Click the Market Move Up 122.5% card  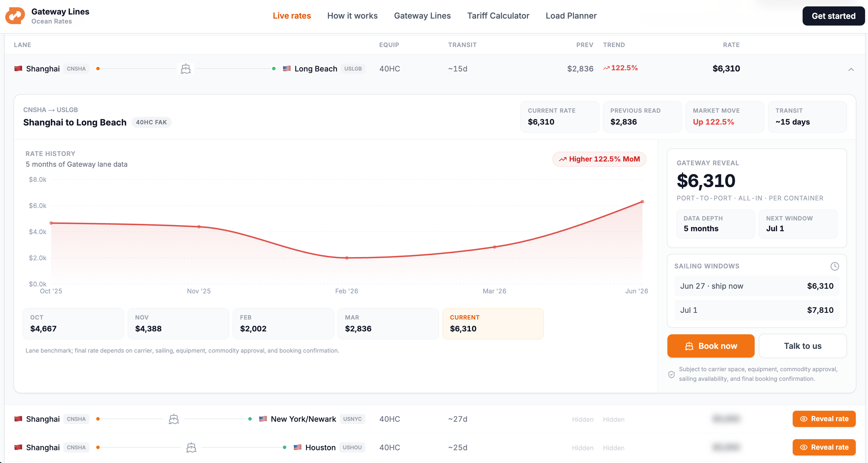point(725,117)
